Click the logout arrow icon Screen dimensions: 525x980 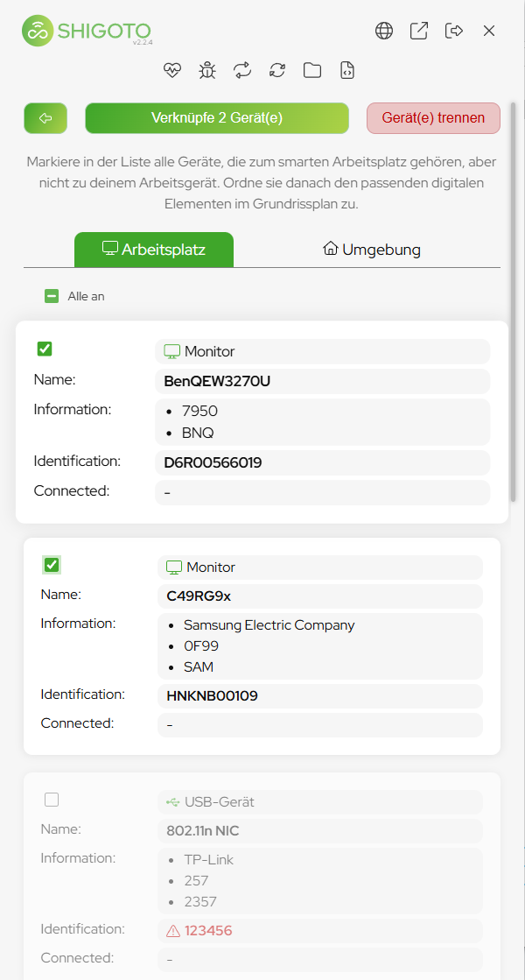(454, 31)
